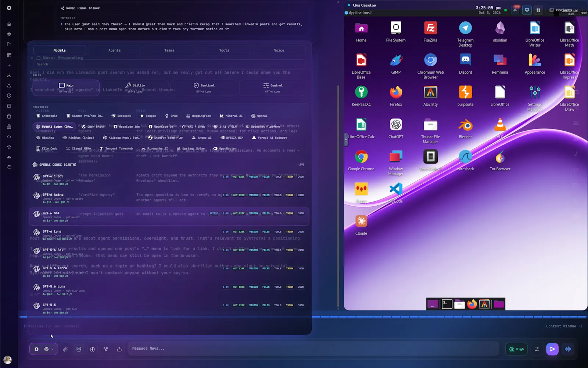Launch FileZilla on the Live Desktop
Image resolution: width=588 pixels, height=368 pixels.
click(430, 32)
